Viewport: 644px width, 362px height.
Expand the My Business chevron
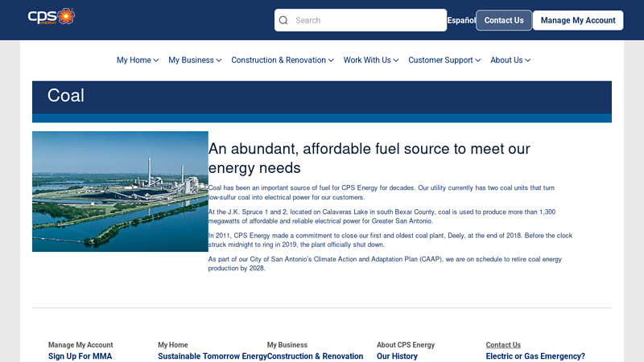219,60
